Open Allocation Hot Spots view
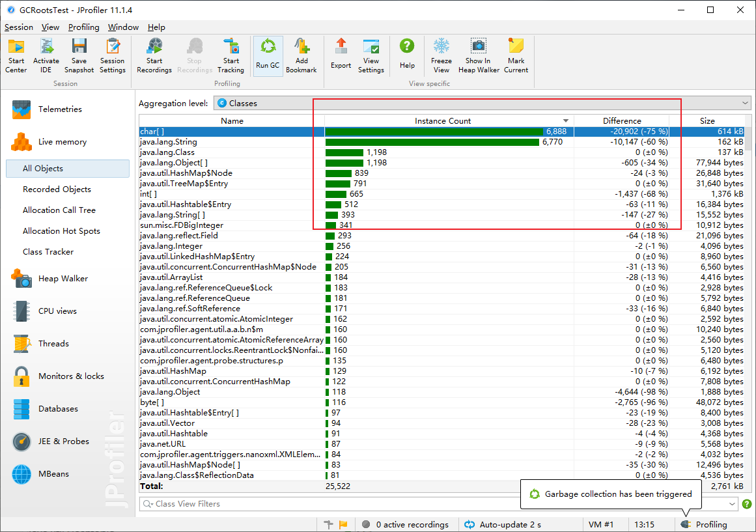This screenshot has height=532, width=756. point(61,231)
